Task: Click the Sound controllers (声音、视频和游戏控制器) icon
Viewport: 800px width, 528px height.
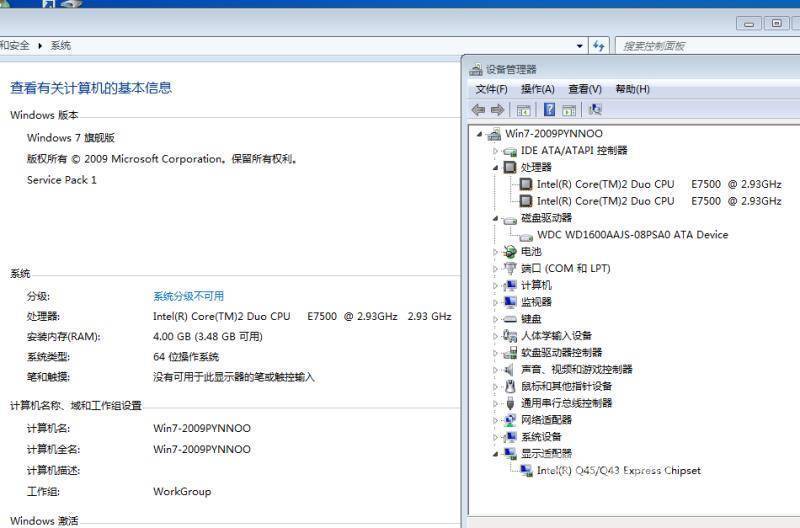Action: click(x=510, y=369)
